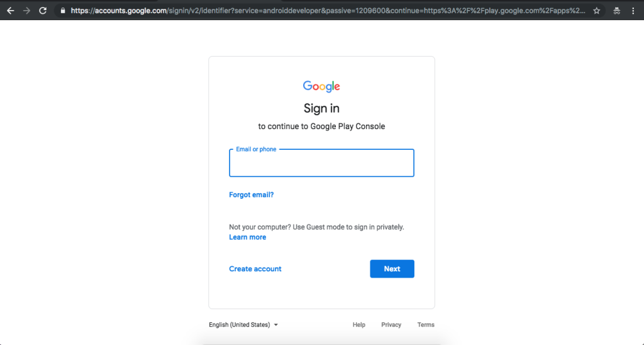
Task: Click the browser forward arrow
Action: (26, 11)
